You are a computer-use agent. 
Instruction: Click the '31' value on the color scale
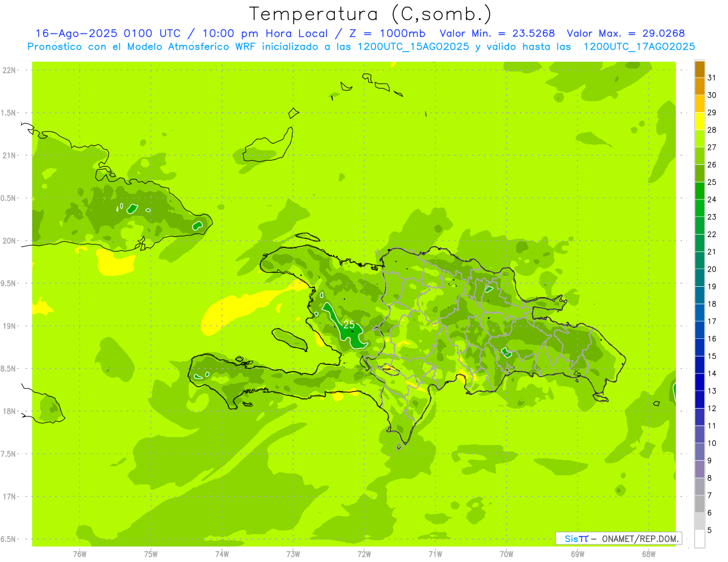712,78
